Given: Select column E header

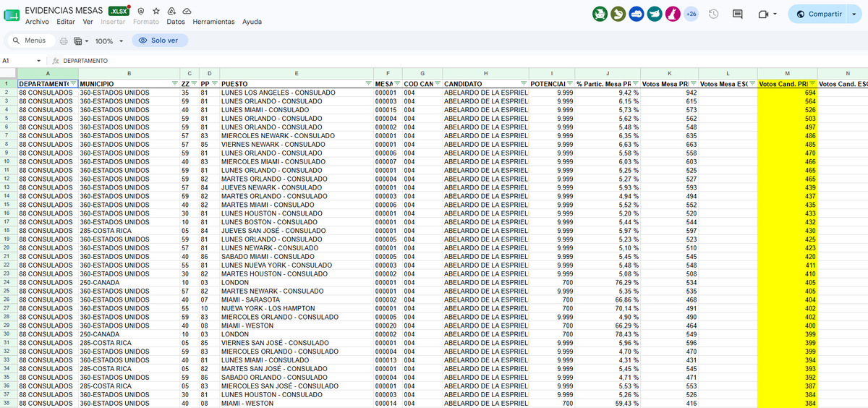Looking at the screenshot, I should click(x=297, y=73).
